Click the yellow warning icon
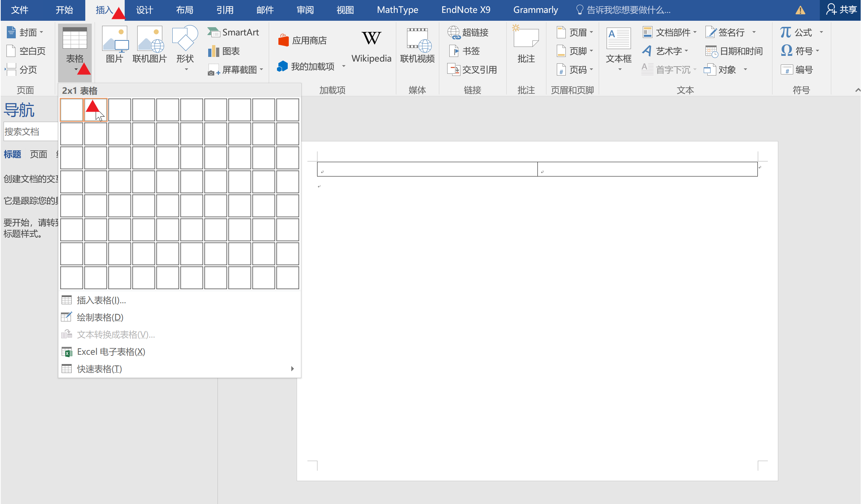The width and height of the screenshot is (861, 504). (x=800, y=10)
